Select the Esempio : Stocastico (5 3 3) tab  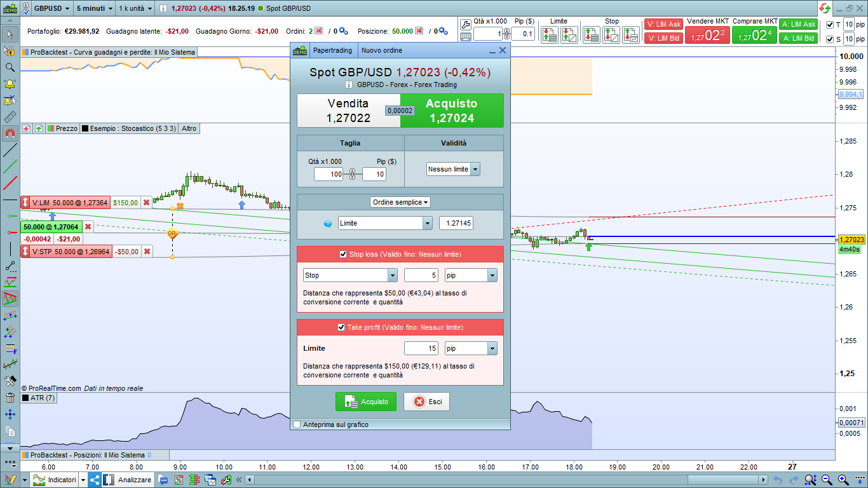tap(130, 128)
